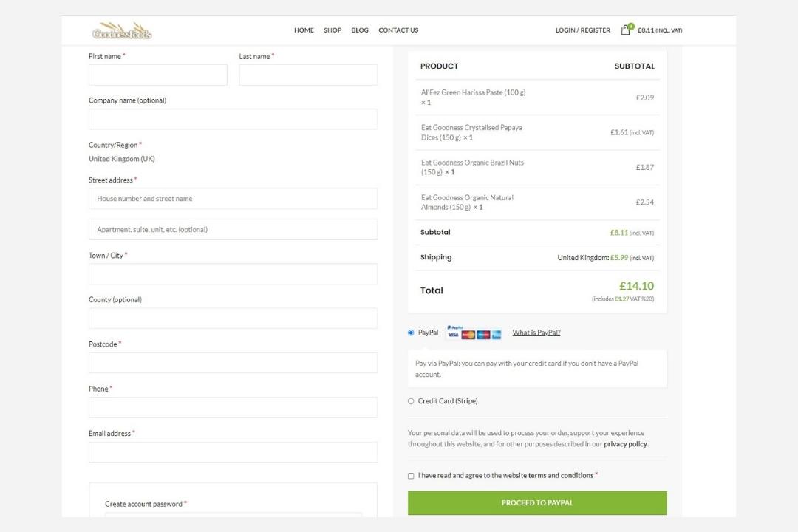Open the shopping cart icon
The height and width of the screenshot is (532, 798).
click(626, 30)
